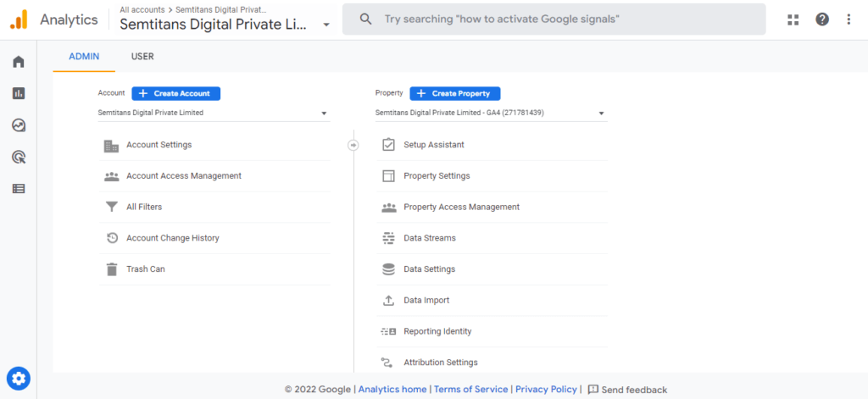
Task: Open the Advertising cursor icon in sidebar
Action: point(19,158)
